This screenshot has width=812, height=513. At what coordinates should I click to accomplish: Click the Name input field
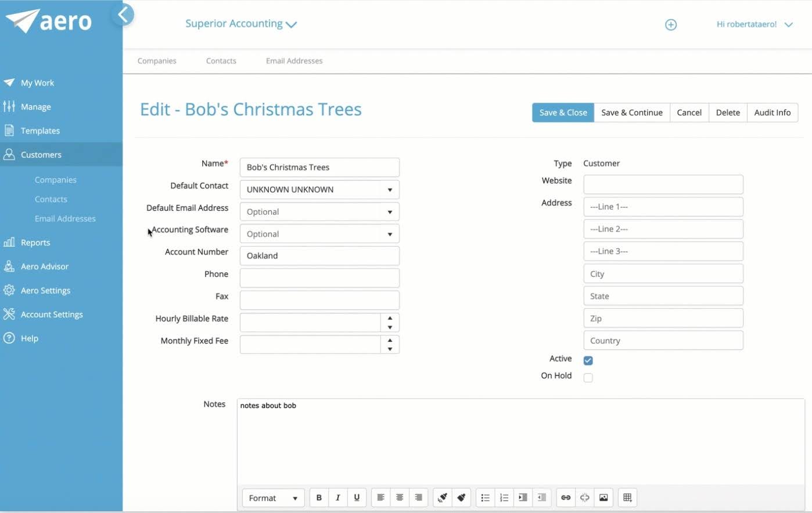[x=319, y=167]
